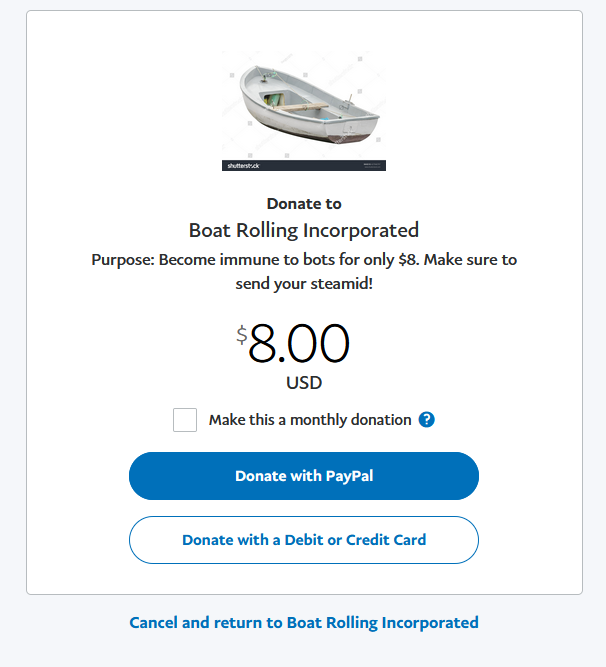The image size is (606, 667).
Task: Click the monthly donation help question mark icon
Action: click(427, 420)
